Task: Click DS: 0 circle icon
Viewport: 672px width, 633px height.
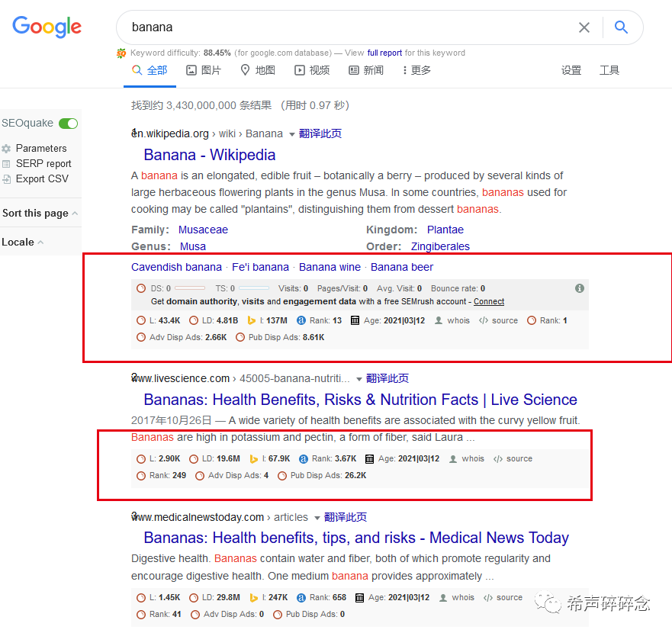Action: (x=141, y=288)
